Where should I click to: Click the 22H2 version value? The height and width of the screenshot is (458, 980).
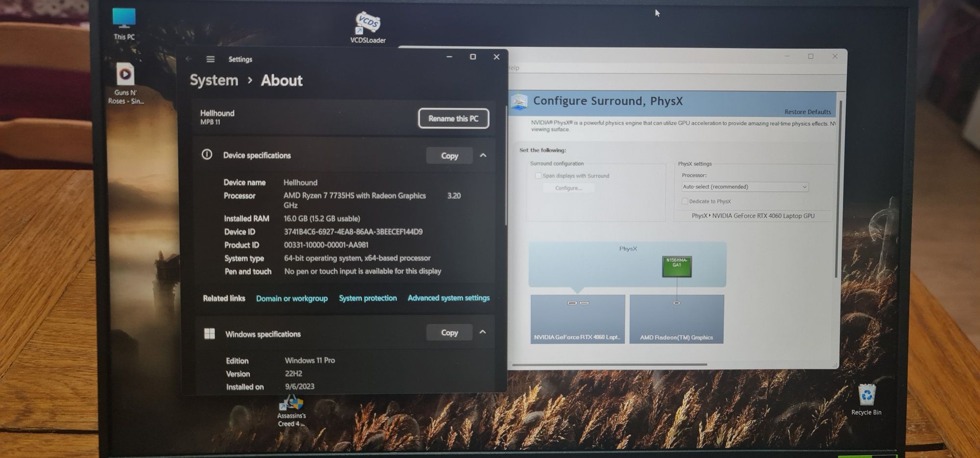tap(294, 373)
